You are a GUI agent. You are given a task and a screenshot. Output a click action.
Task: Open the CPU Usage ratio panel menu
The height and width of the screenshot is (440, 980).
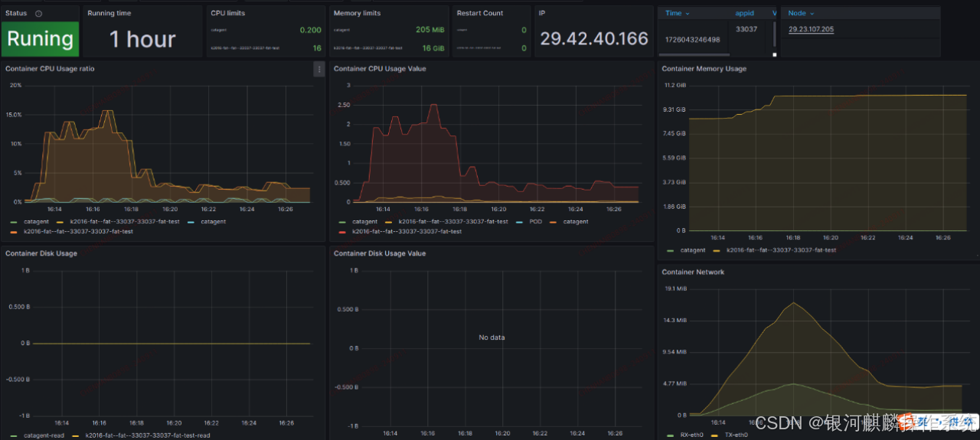point(319,69)
